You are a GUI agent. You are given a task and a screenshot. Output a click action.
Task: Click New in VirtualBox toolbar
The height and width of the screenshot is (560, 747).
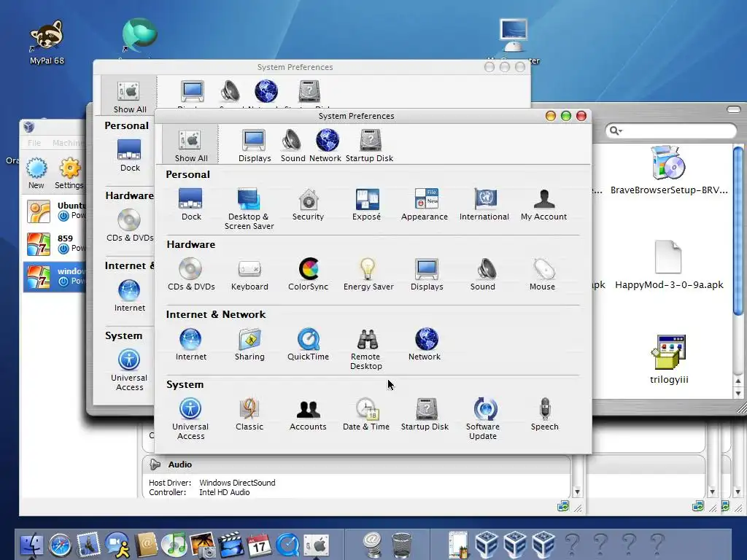pos(36,174)
